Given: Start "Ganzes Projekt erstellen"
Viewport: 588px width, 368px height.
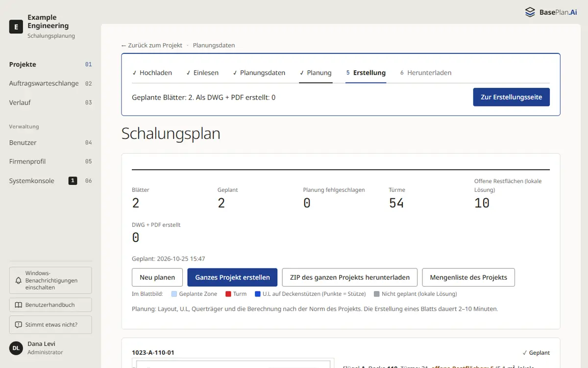Looking at the screenshot, I should [232, 277].
